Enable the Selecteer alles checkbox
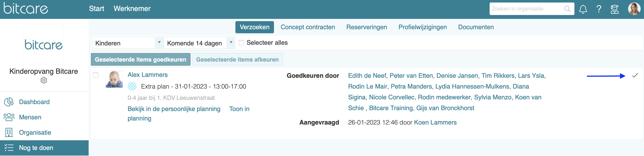 coord(241,43)
